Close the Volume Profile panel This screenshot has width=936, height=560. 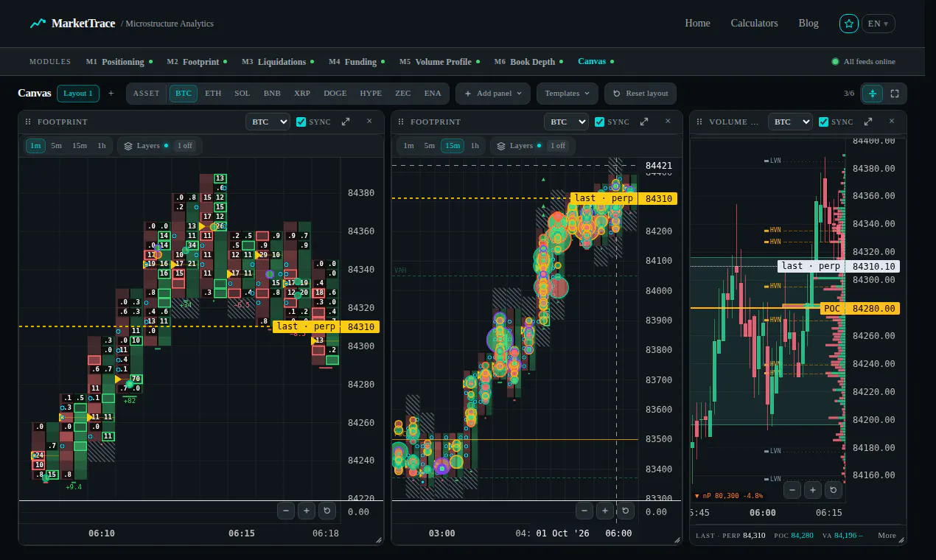(x=892, y=122)
